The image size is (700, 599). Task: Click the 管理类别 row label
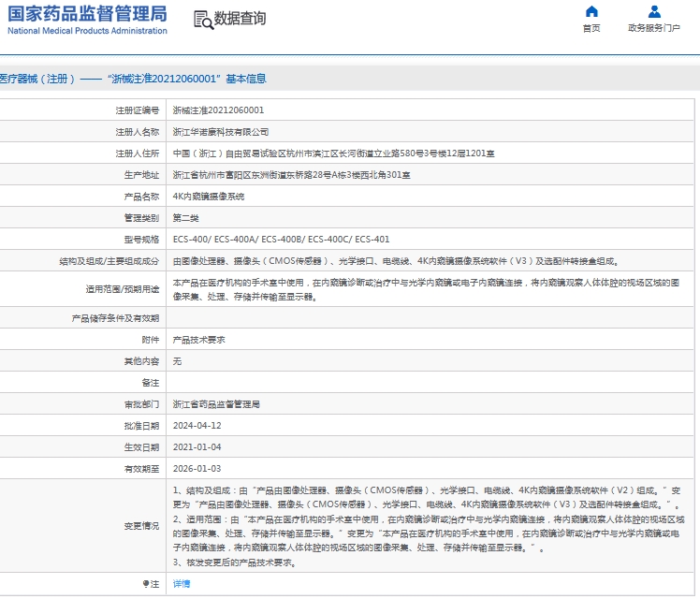141,218
